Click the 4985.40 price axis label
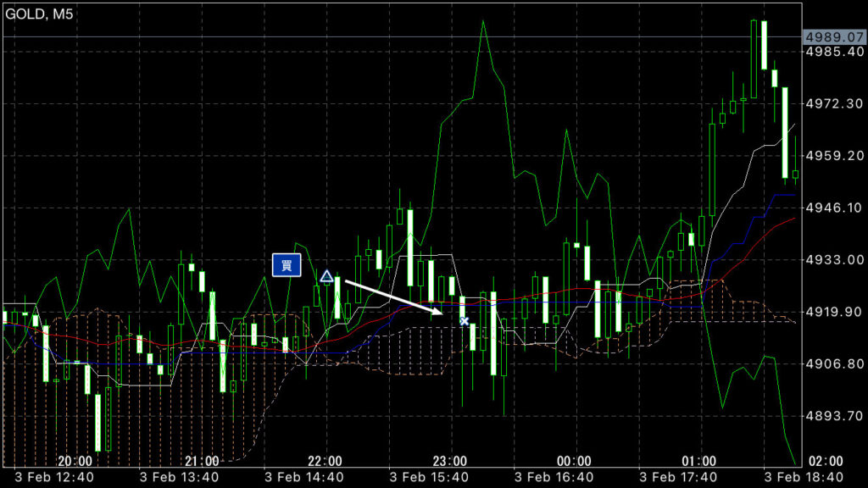 coord(834,52)
